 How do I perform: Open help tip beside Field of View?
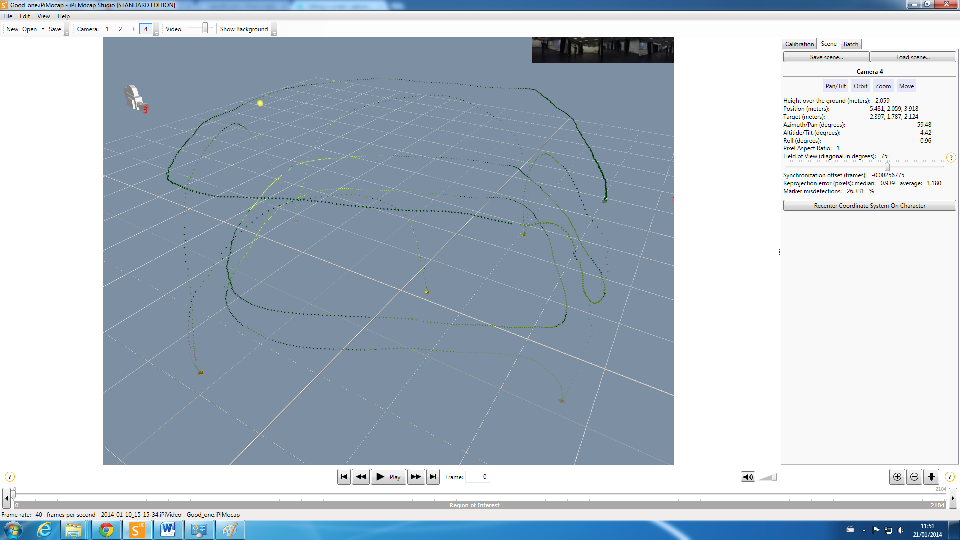click(x=951, y=157)
